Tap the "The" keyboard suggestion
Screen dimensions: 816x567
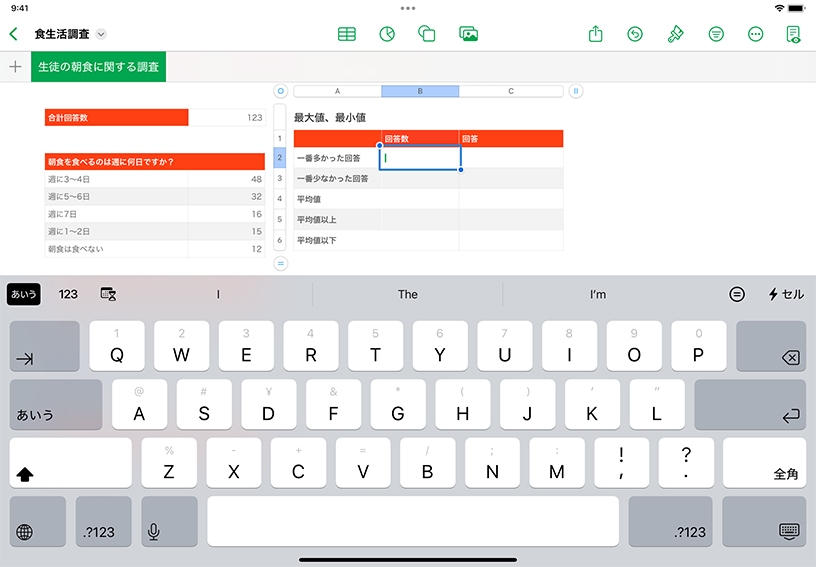click(407, 294)
